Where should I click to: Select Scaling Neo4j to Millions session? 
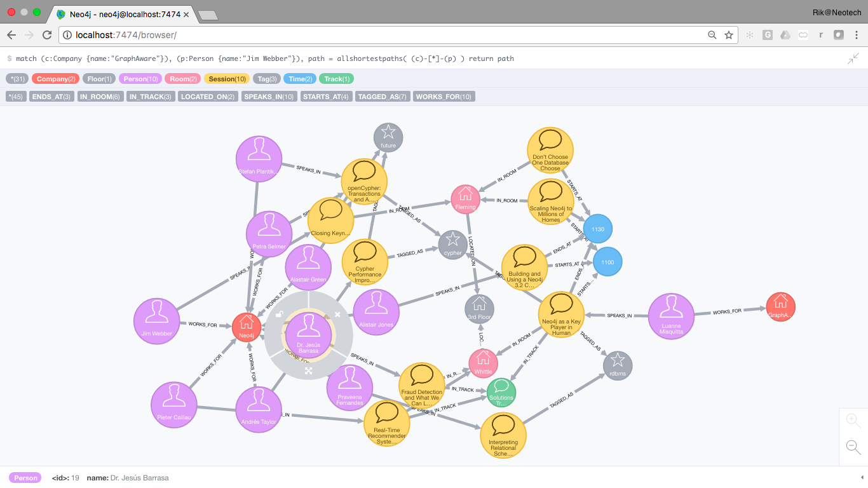(551, 201)
